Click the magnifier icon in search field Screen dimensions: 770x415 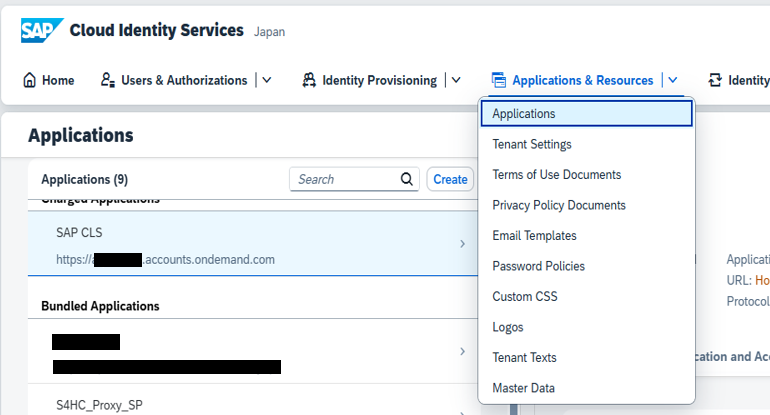click(x=407, y=179)
